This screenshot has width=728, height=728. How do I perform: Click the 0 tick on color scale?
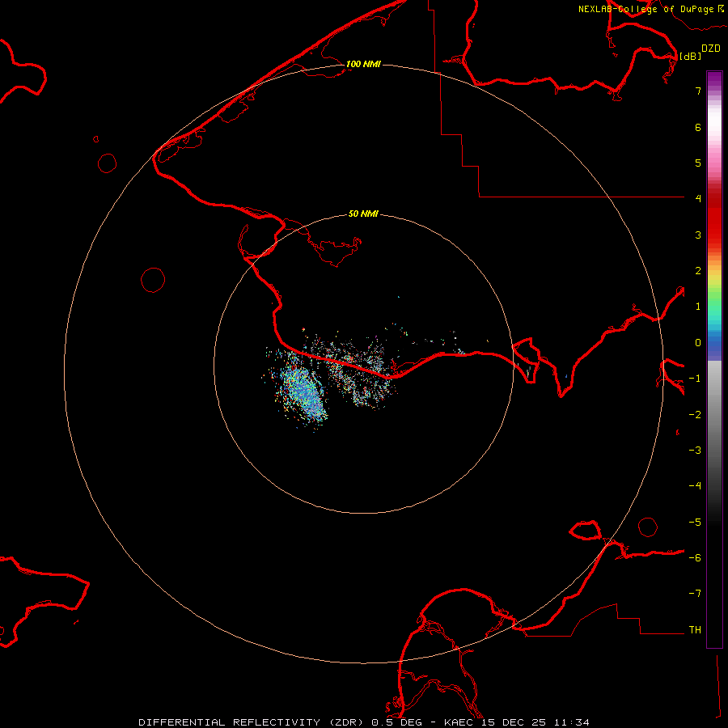tap(698, 343)
